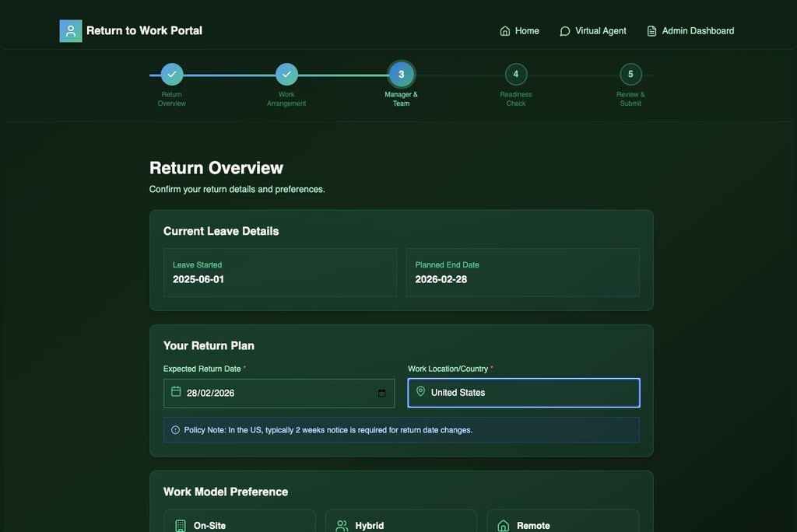Click the policy note info icon
This screenshot has height=532, width=797.
click(x=175, y=430)
